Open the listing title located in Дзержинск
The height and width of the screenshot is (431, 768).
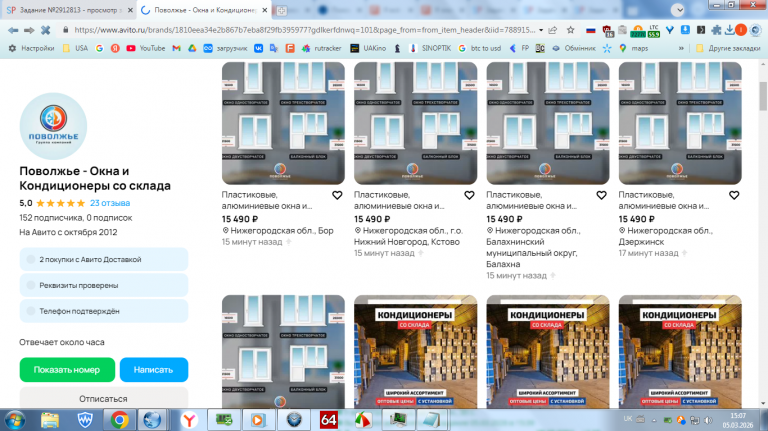point(663,200)
